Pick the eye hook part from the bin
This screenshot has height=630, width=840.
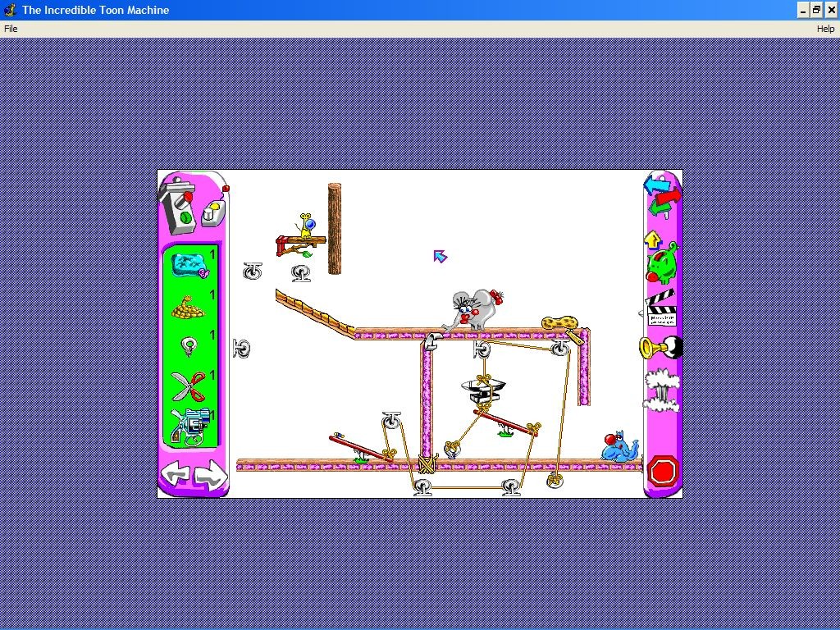pos(189,347)
